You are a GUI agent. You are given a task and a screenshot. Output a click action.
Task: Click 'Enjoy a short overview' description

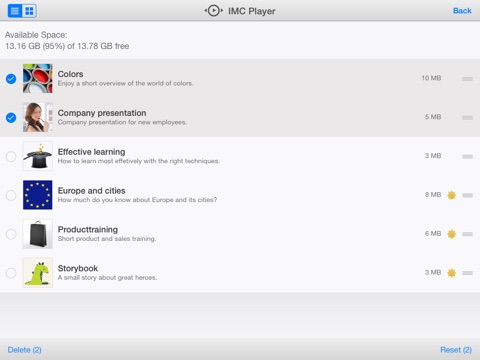pos(125,83)
